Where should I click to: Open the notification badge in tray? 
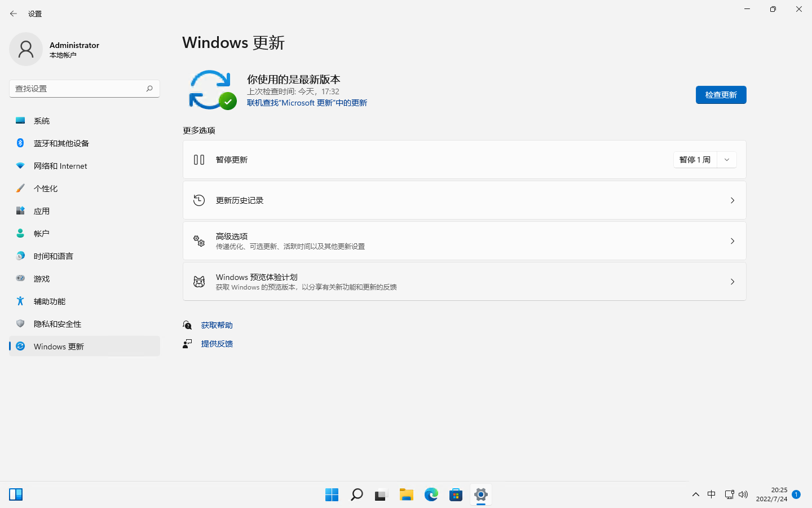(x=796, y=494)
